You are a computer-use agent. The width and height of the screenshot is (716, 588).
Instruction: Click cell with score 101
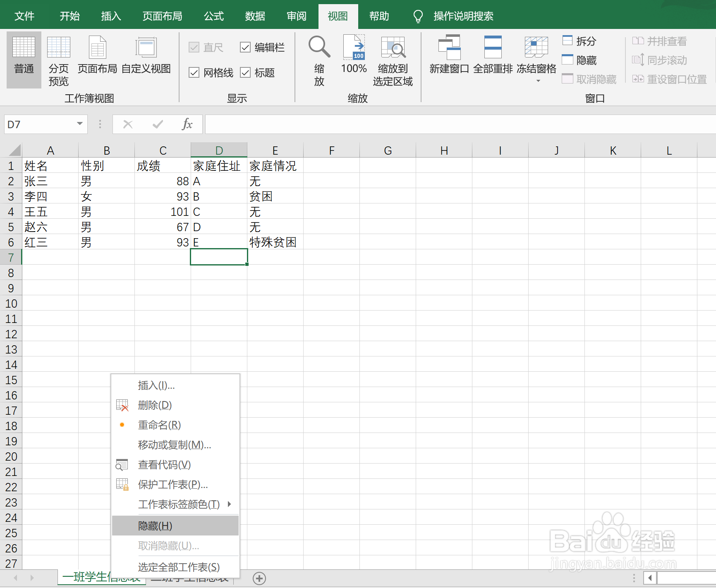tap(163, 211)
